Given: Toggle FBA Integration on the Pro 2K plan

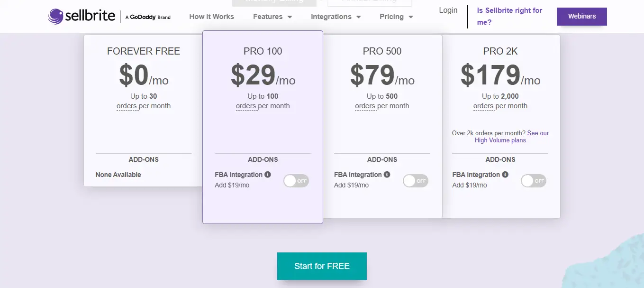Looking at the screenshot, I should coord(533,181).
